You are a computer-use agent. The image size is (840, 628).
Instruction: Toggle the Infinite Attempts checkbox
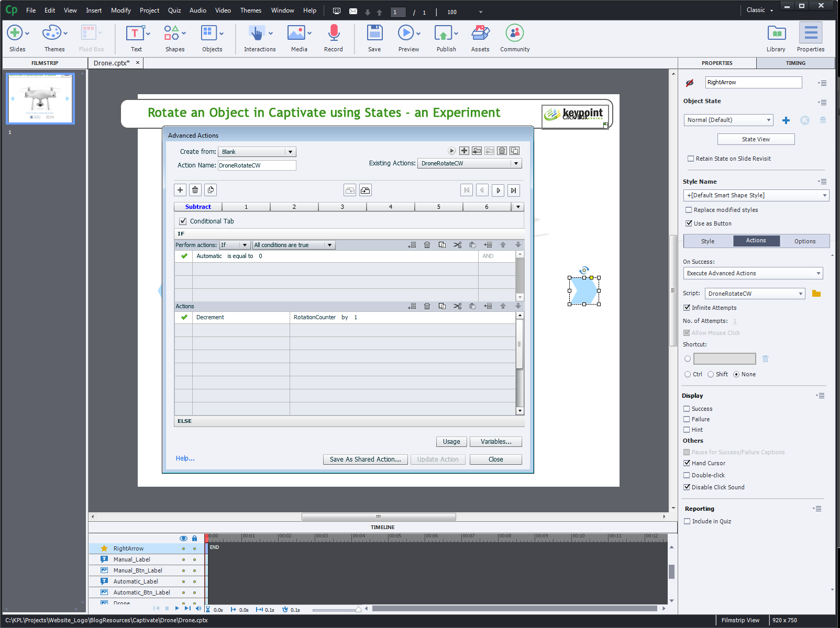687,308
